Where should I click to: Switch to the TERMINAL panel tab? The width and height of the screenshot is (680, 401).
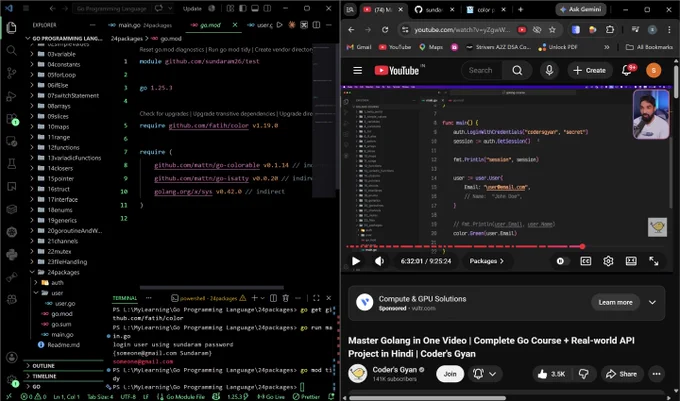(x=124, y=298)
